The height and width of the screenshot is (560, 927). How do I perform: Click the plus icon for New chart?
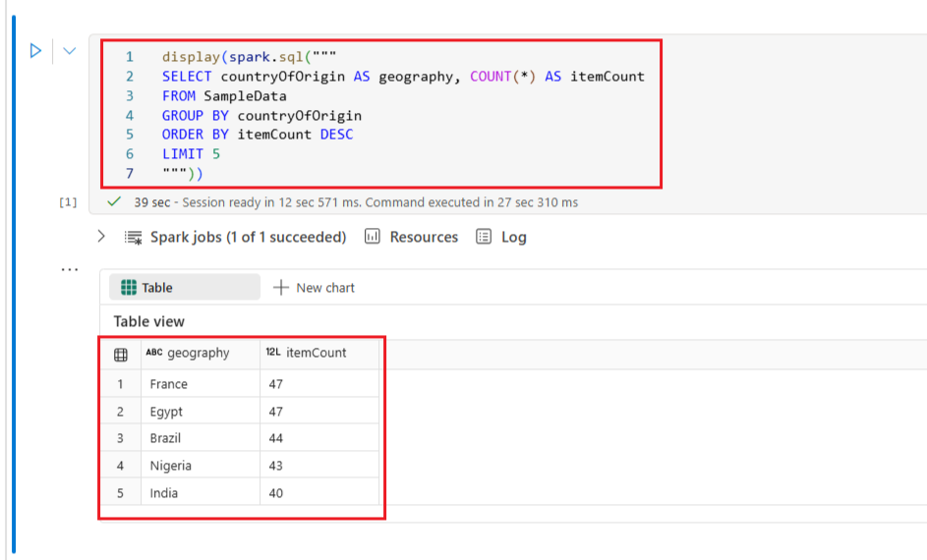pos(281,288)
